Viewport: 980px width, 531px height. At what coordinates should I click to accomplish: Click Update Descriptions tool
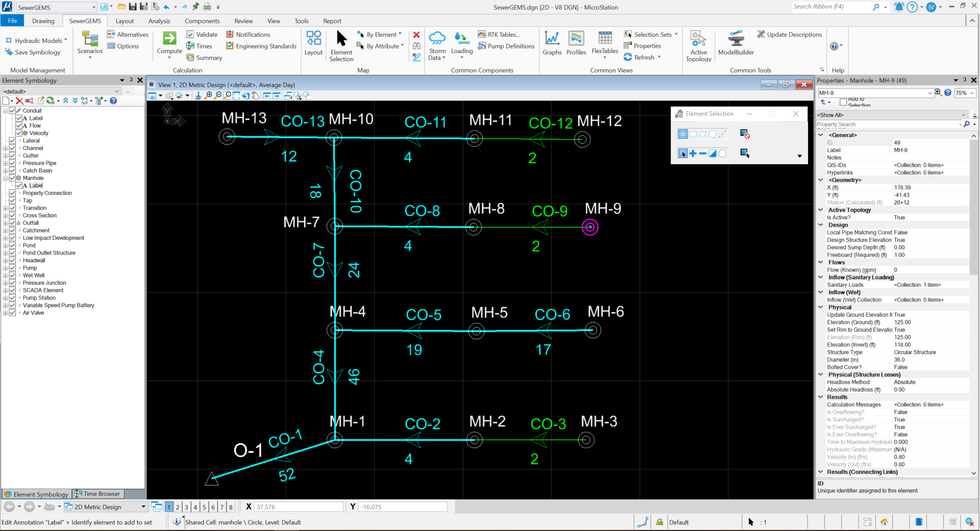click(x=789, y=34)
